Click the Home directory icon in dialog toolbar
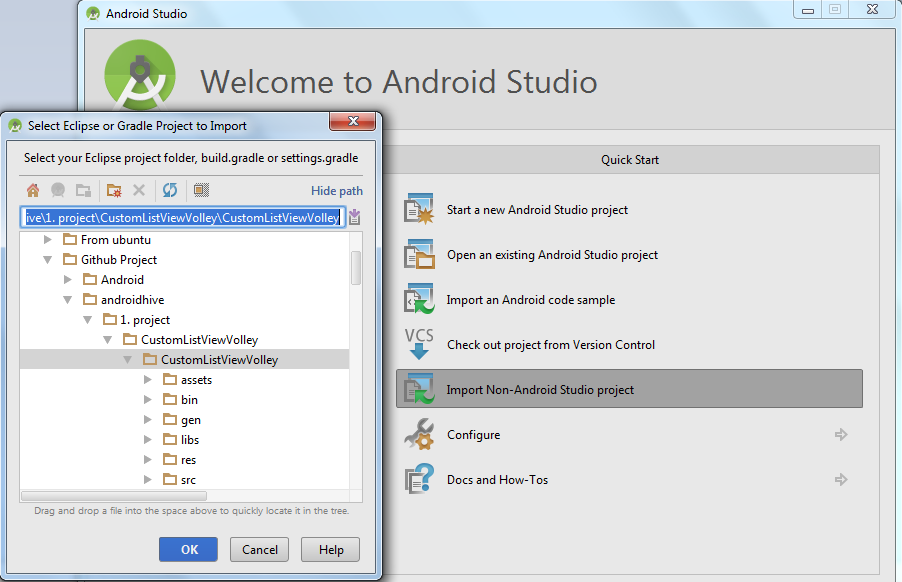 pos(33,190)
